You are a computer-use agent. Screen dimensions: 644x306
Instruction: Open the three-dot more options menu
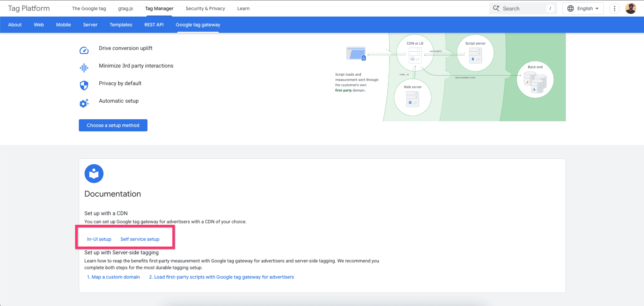614,8
